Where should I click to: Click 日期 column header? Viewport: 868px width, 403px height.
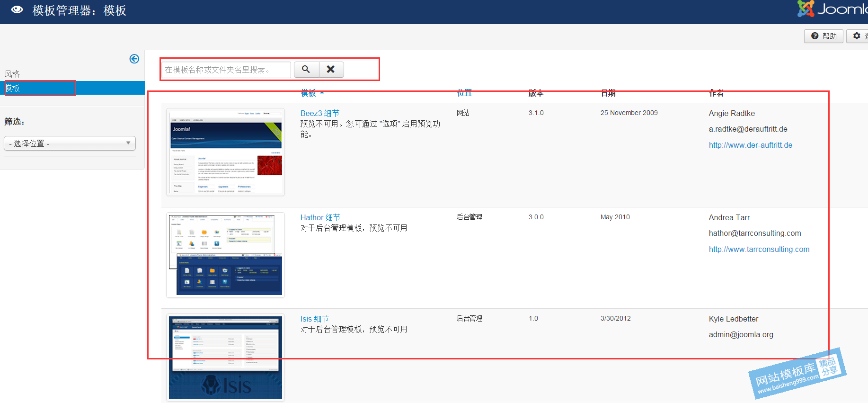pyautogui.click(x=608, y=93)
